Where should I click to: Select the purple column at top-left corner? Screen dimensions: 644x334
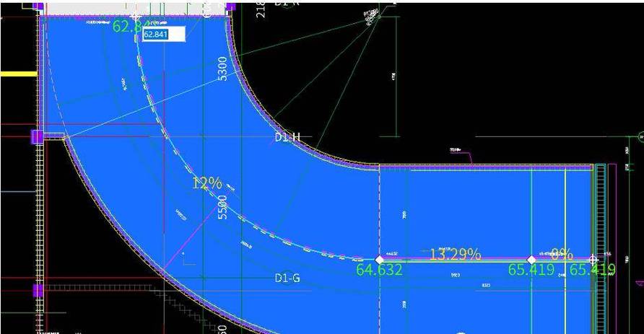[38, 6]
